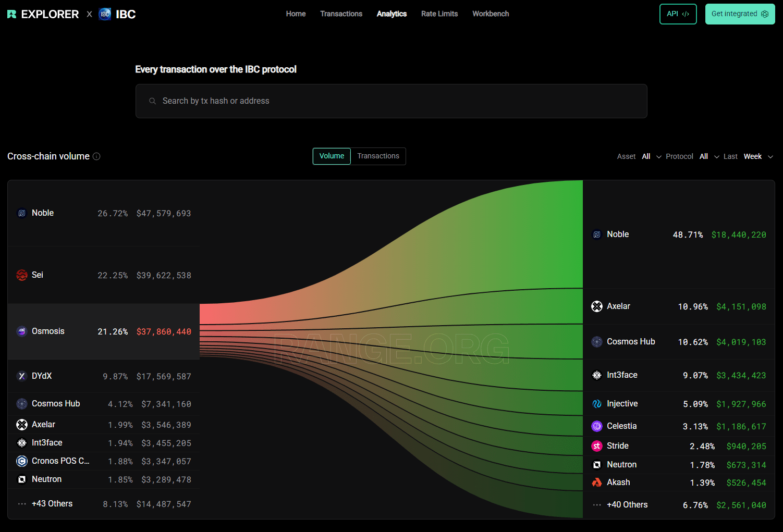
Task: Click the Get integrated button
Action: pos(740,14)
